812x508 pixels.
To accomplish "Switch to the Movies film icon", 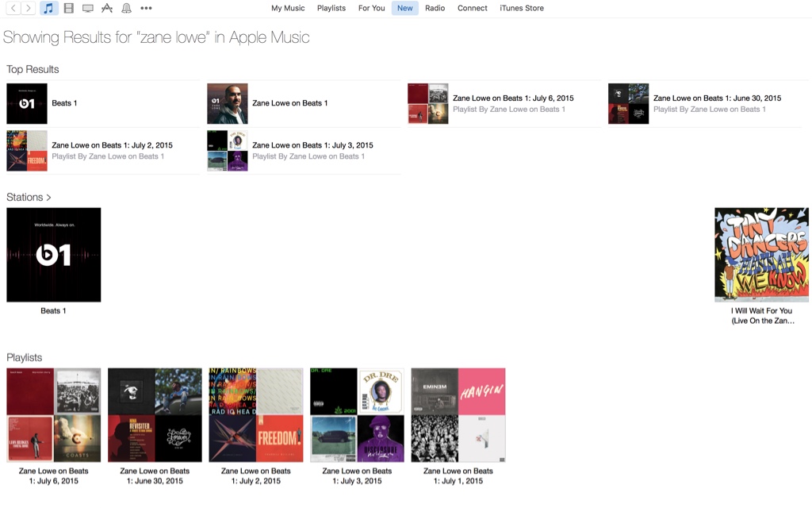I will (68, 8).
